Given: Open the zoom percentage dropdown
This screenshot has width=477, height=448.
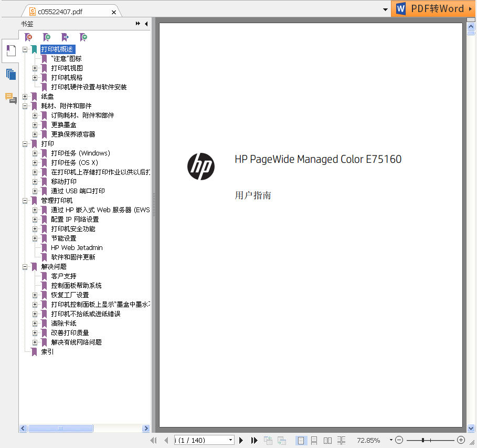Looking at the screenshot, I should coord(391,440).
